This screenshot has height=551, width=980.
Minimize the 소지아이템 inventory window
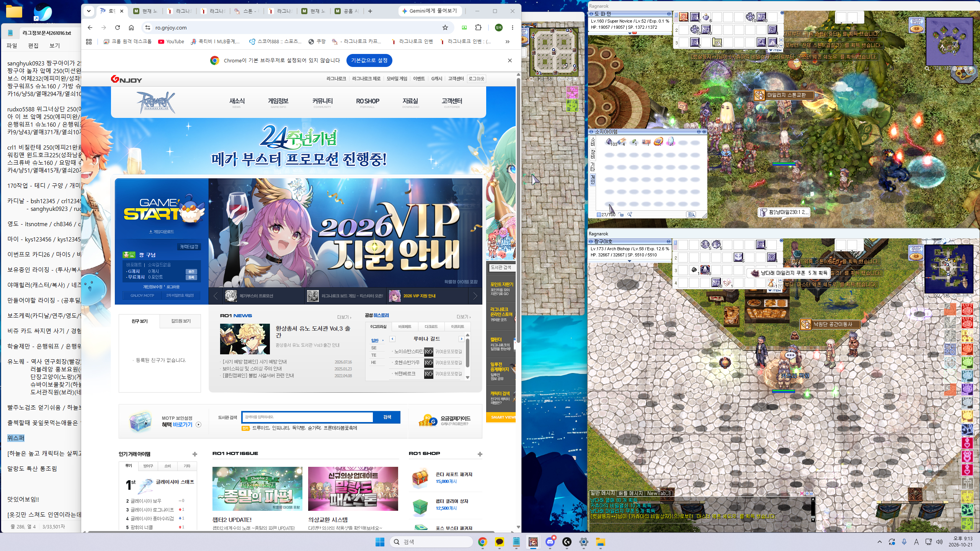699,132
